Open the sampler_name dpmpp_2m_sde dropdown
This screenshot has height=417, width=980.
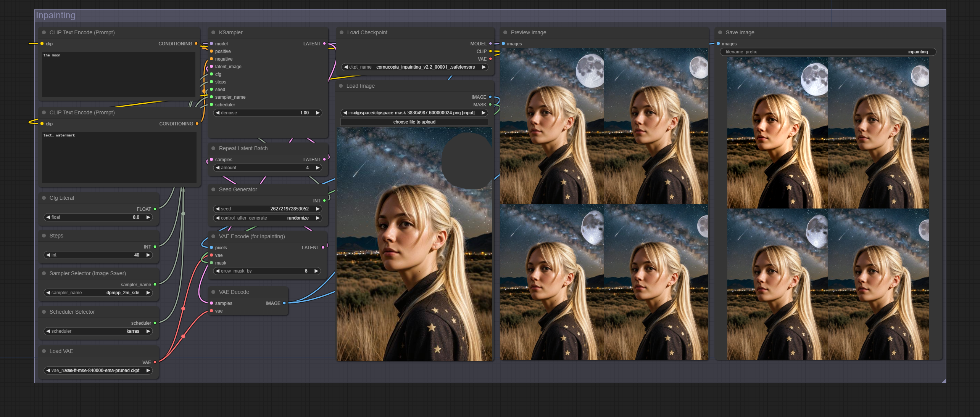(98, 293)
